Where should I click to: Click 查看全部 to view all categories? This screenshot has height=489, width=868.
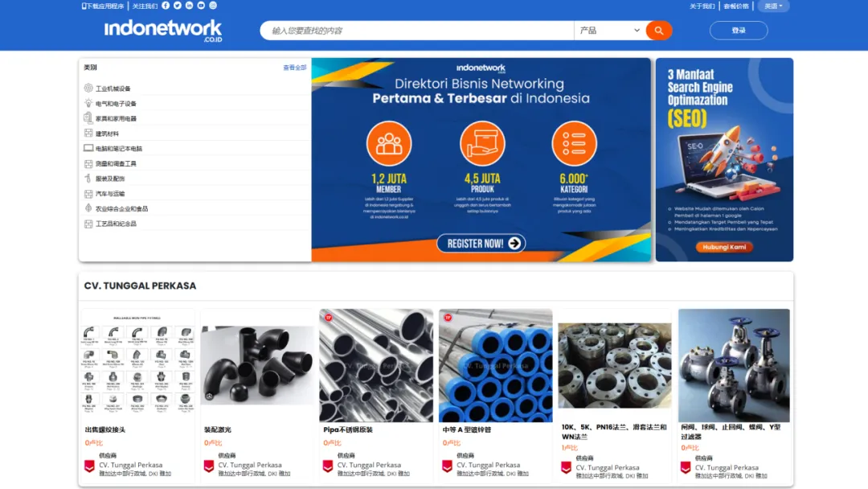point(294,68)
